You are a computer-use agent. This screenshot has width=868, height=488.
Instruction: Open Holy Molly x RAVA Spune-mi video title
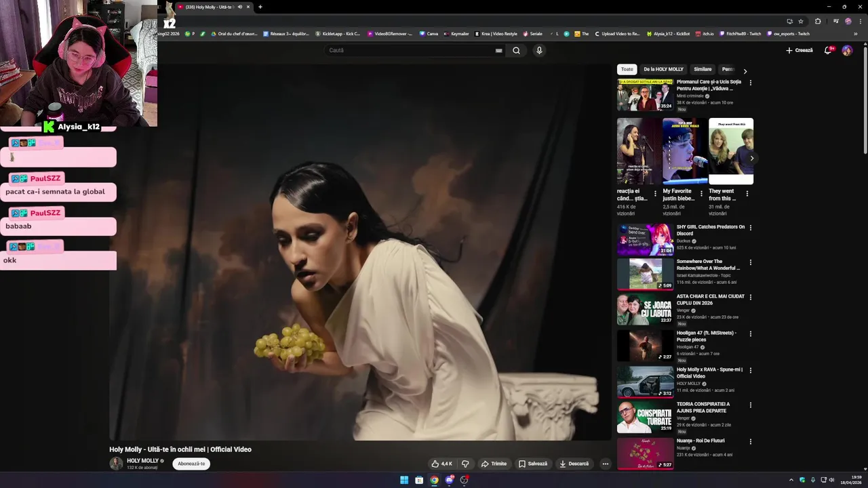click(709, 373)
